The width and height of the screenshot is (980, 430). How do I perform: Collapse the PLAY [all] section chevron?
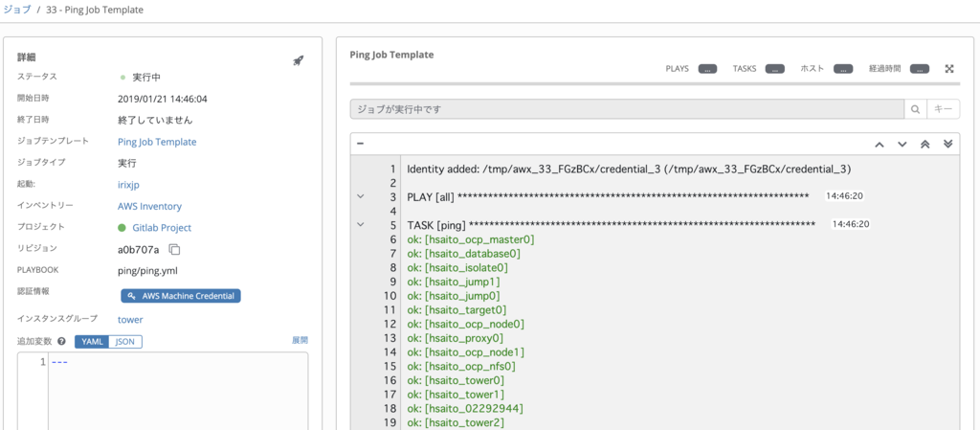[x=360, y=196]
